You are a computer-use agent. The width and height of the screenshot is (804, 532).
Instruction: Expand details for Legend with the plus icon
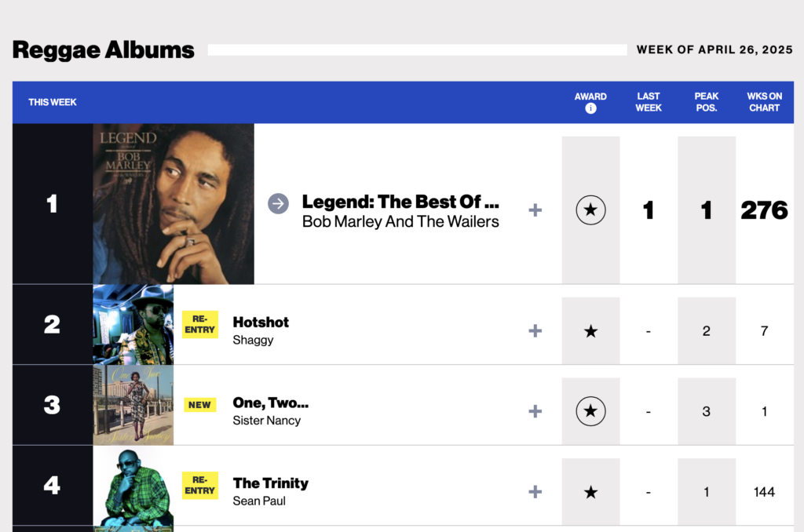[535, 210]
